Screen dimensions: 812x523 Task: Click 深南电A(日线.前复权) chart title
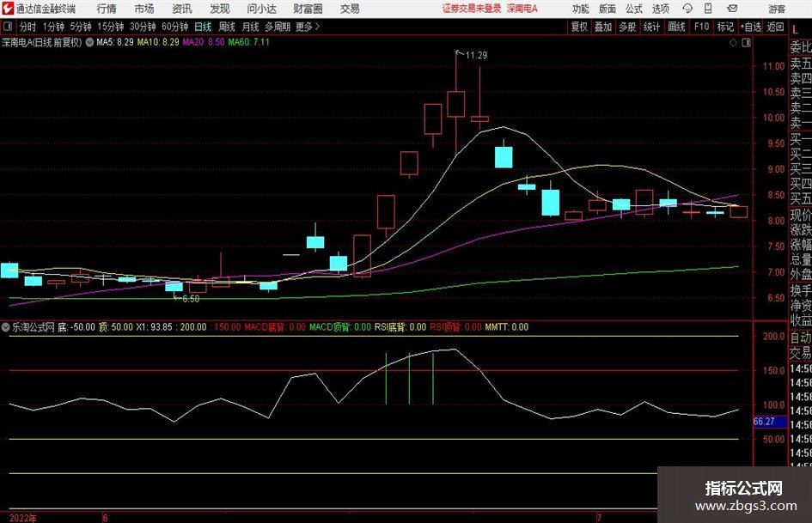click(x=42, y=42)
